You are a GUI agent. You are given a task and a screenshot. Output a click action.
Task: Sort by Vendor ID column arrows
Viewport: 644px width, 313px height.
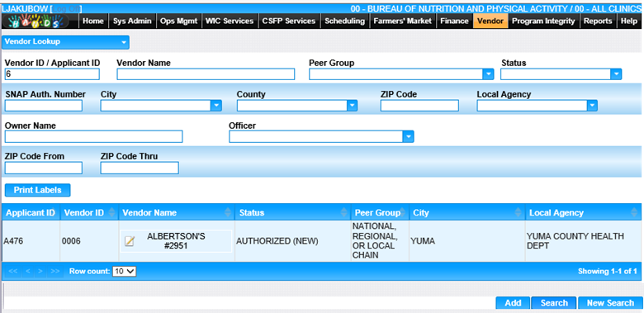point(112,212)
